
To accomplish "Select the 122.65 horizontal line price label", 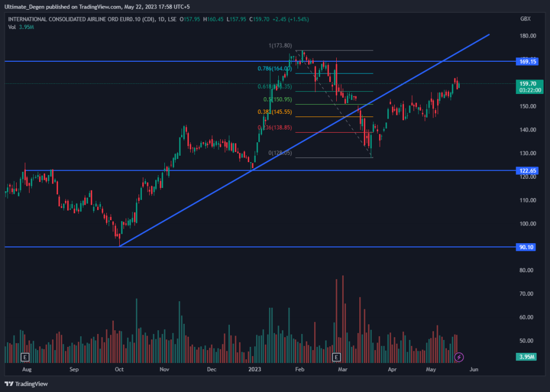I will pos(527,171).
